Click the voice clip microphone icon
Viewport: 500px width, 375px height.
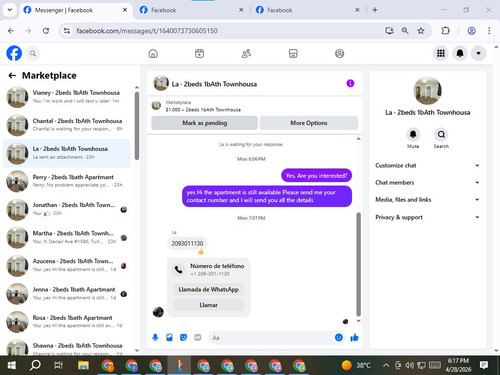[155, 338]
